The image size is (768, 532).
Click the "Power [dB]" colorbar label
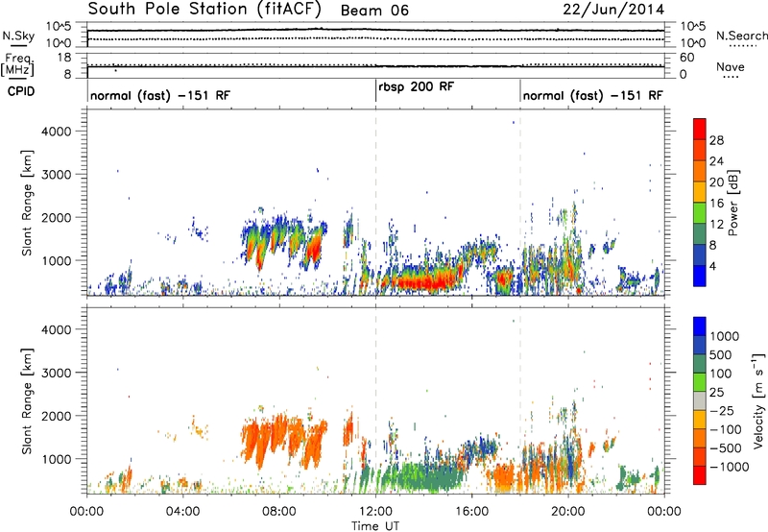click(x=733, y=204)
